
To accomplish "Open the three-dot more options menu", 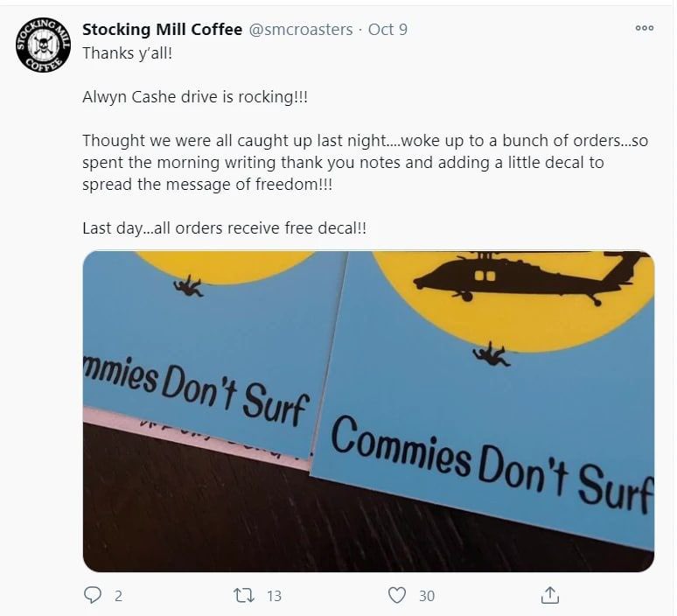I will click(x=644, y=28).
